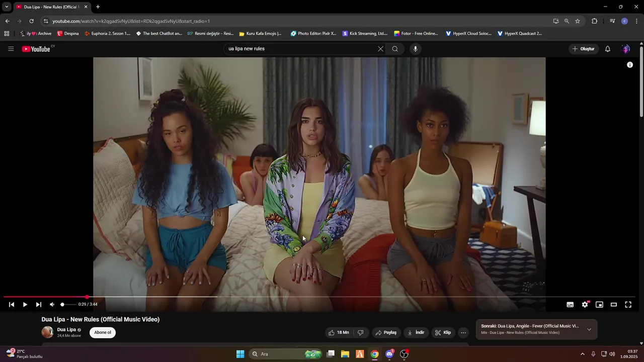644x362 pixels.
Task: Open The best ChatBot bookmark
Action: tap(159, 34)
